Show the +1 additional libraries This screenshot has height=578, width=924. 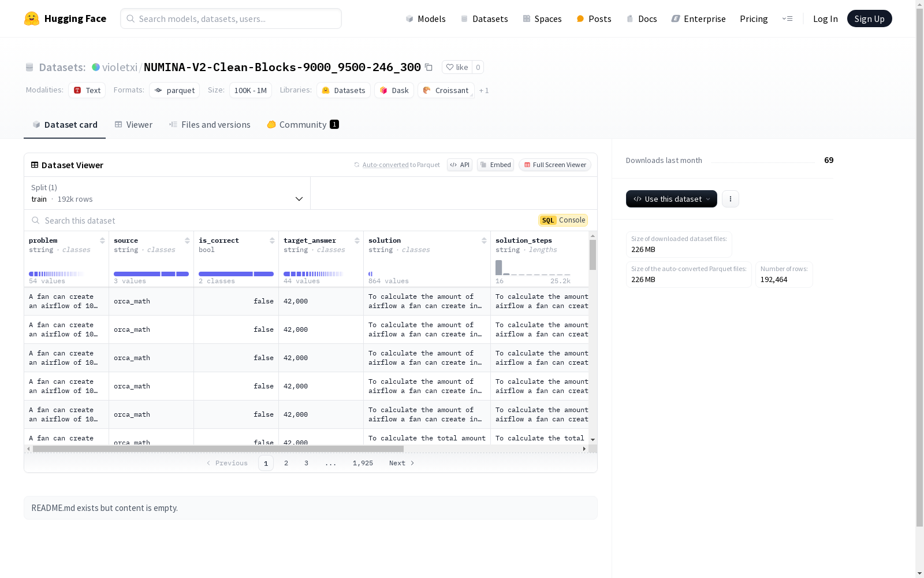pyautogui.click(x=484, y=90)
